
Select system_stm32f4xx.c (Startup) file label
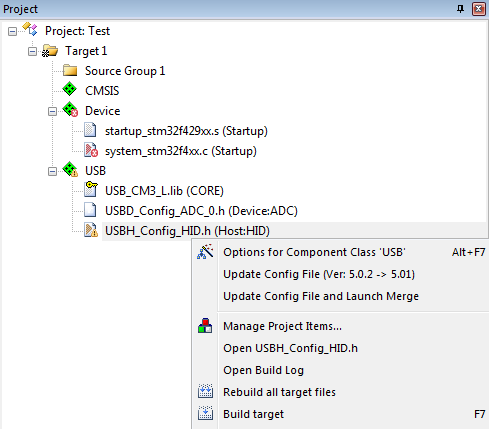click(181, 151)
